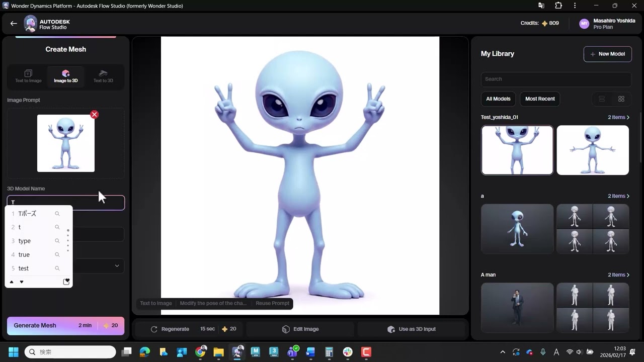Select the Text to Image history chip
Screen dimensions: 644x362
click(x=156, y=303)
